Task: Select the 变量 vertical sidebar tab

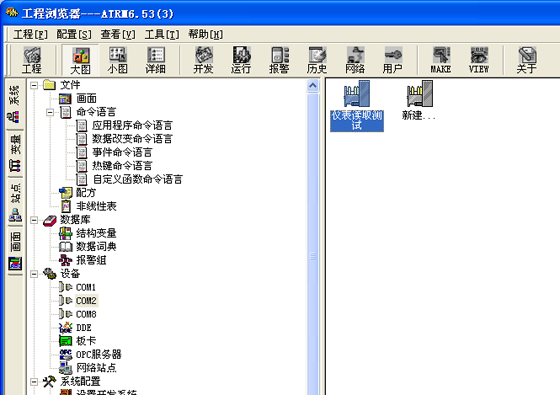Action: pos(15,154)
